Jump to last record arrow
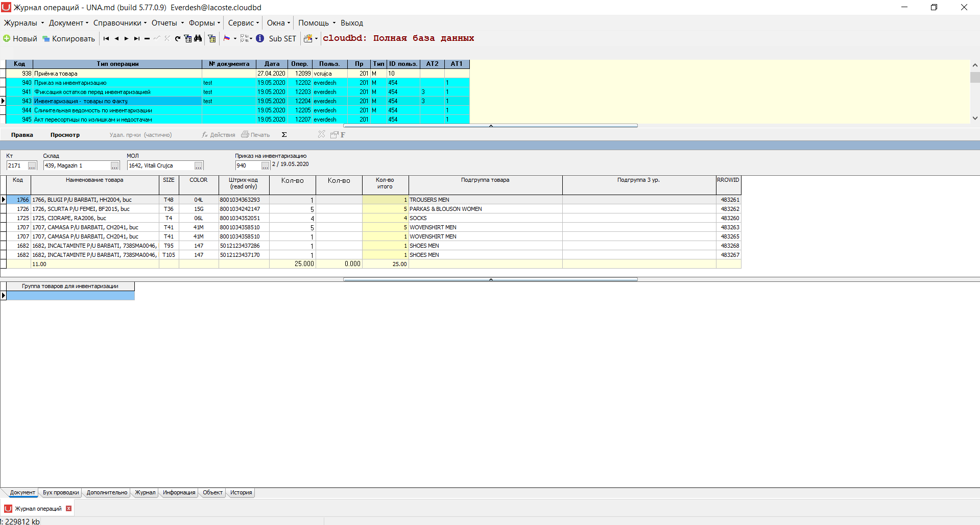980x525 pixels. 137,38
